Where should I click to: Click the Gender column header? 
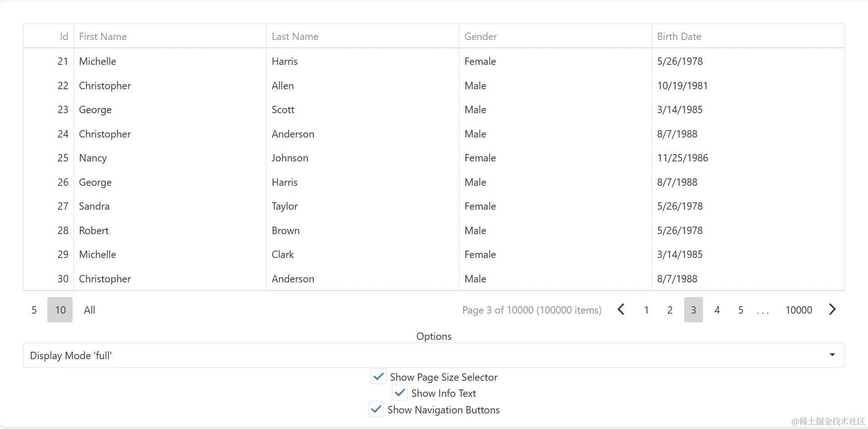tap(481, 36)
